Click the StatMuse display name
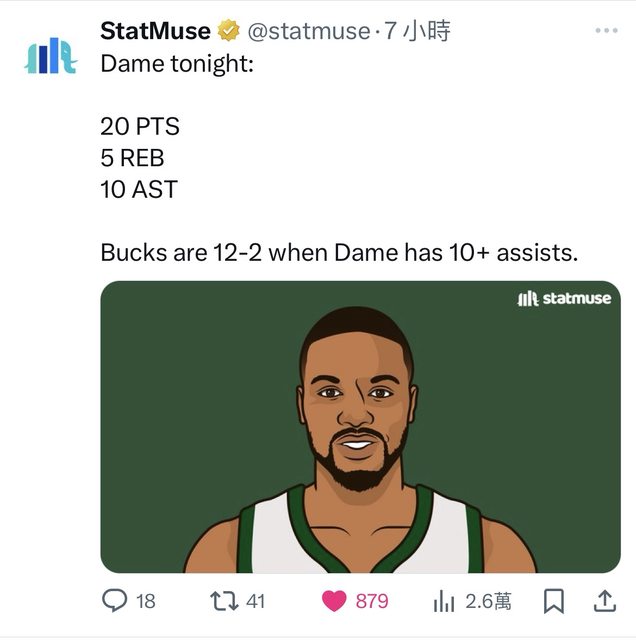 pos(155,31)
